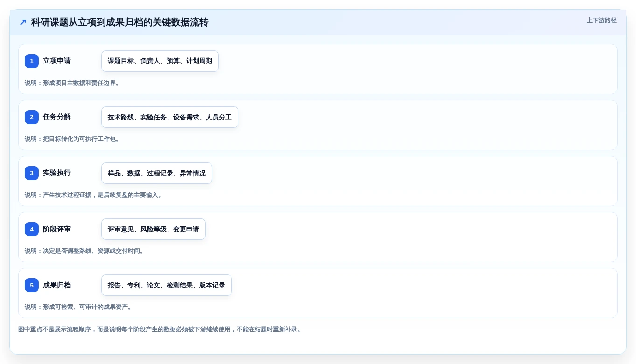Click the note 形成项目主数据和责任边界
Screen dimensions: 636x364
tap(73, 83)
